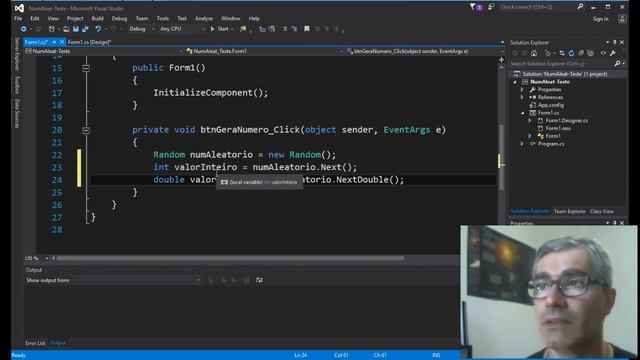Toggle word wrap in Output panel
640x360 pixels.
(259, 280)
